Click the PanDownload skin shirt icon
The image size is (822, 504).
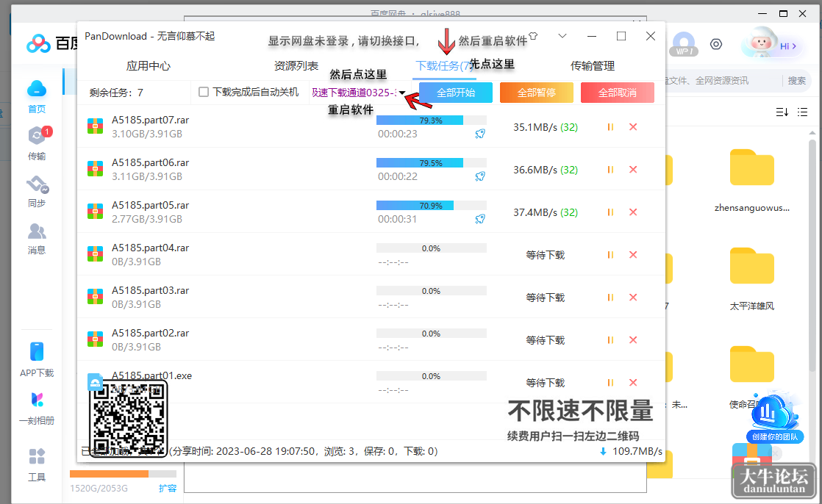click(533, 36)
